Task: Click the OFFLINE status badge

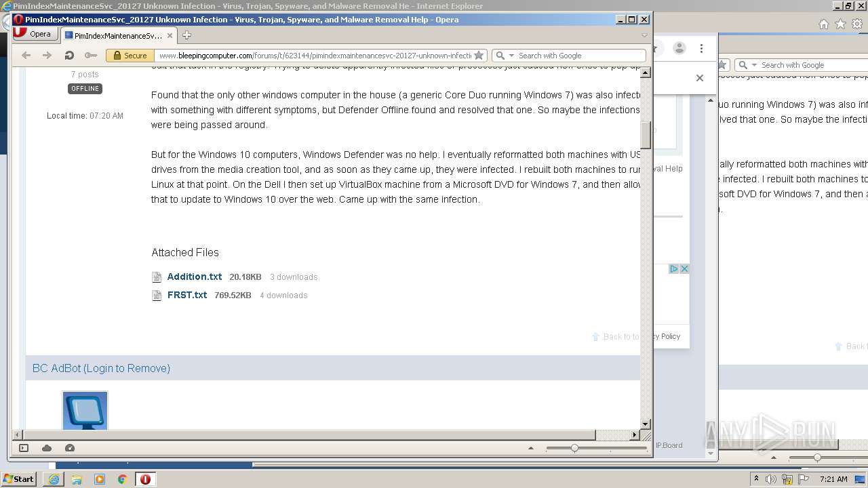Action: (85, 89)
